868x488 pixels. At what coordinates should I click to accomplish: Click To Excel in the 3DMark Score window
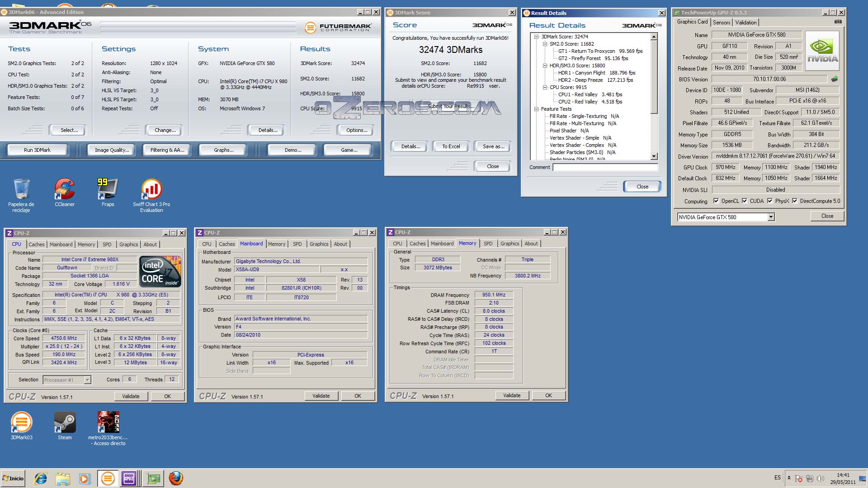(451, 146)
